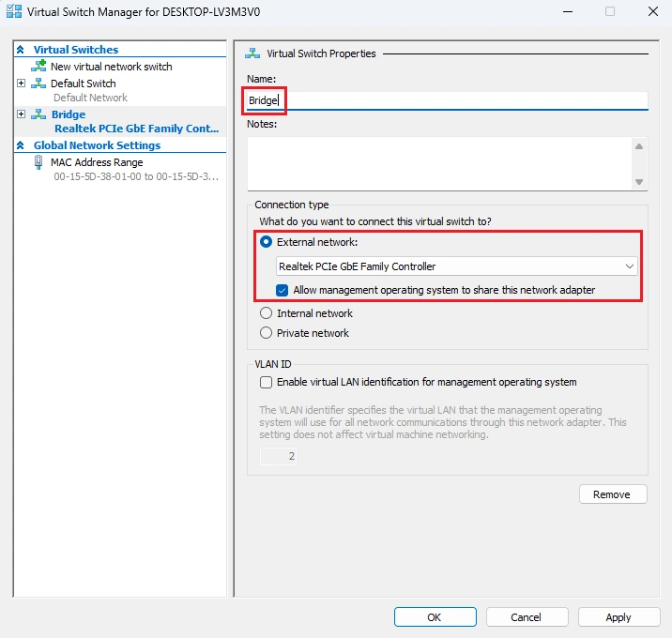Expand the Default Switch tree node

click(21, 83)
